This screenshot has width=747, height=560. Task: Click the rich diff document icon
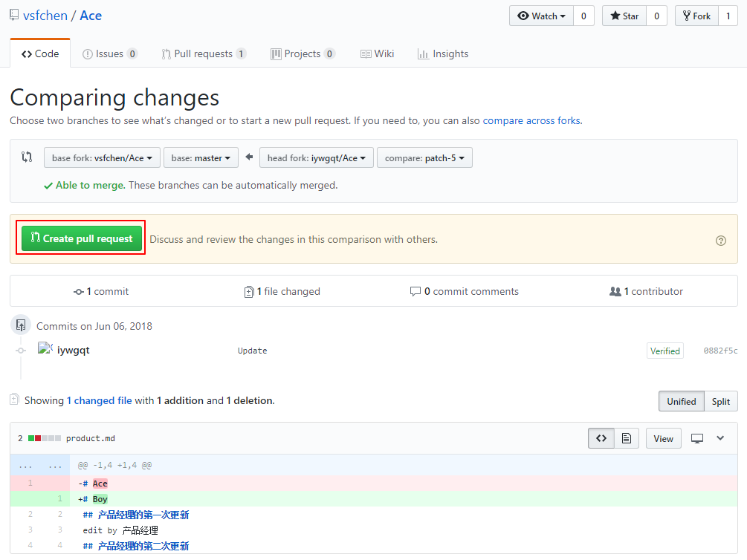[627, 438]
